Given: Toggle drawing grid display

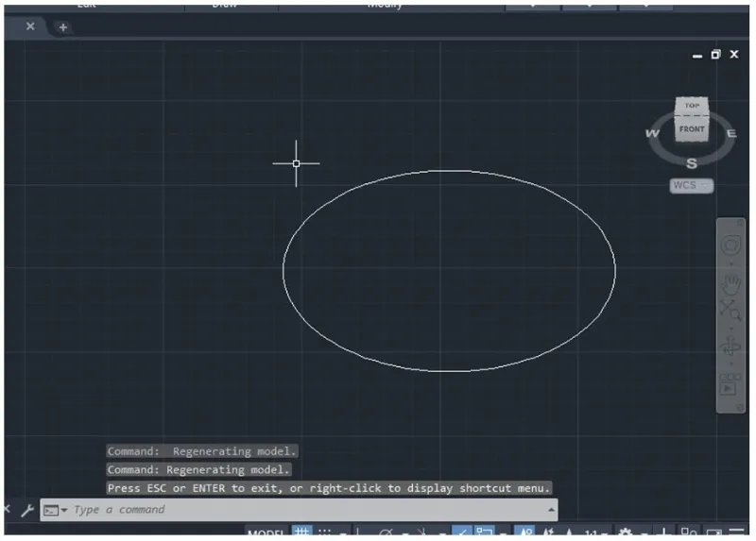Looking at the screenshot, I should [x=302, y=532].
